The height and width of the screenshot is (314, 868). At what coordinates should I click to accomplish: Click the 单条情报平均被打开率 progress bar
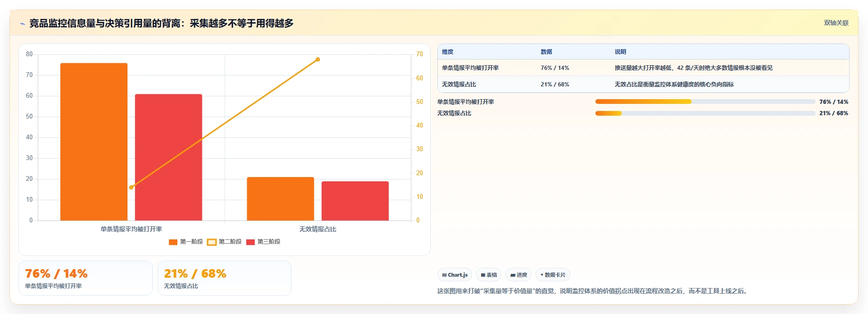pyautogui.click(x=705, y=102)
